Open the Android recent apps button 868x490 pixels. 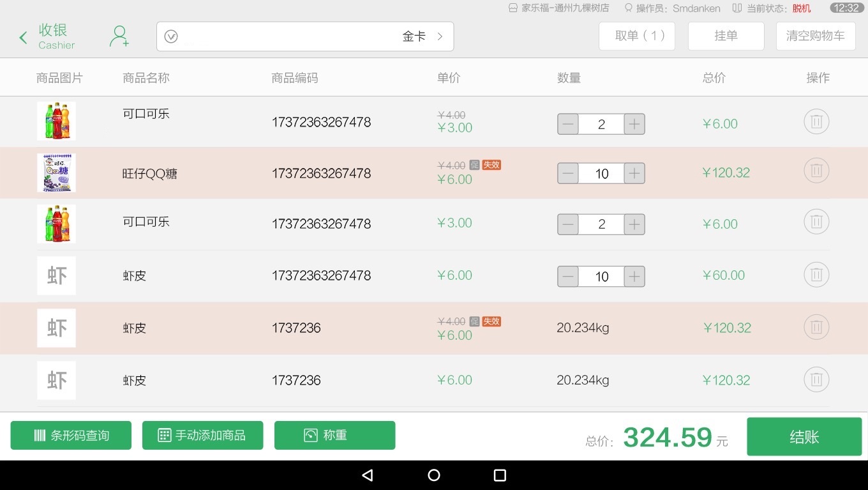click(x=500, y=475)
